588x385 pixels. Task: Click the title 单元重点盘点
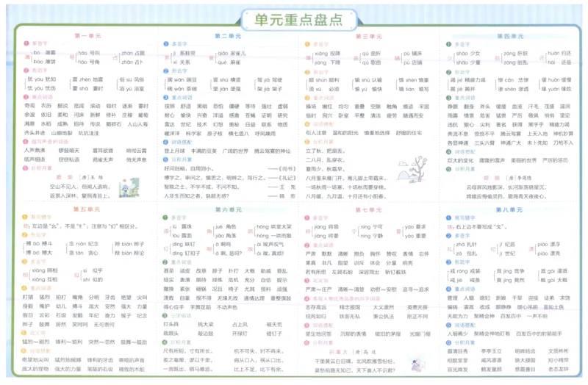coord(298,20)
